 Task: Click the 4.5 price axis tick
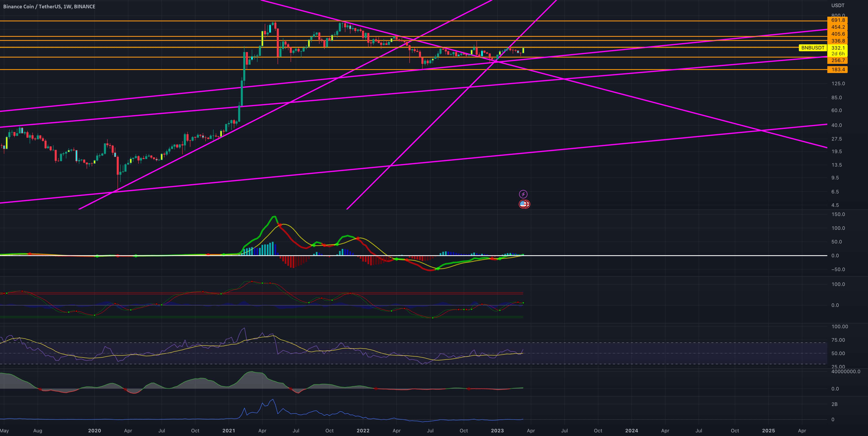pos(835,205)
